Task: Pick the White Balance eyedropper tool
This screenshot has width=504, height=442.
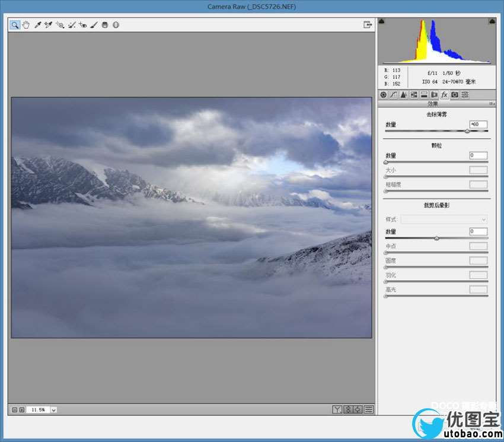Action: click(37, 25)
